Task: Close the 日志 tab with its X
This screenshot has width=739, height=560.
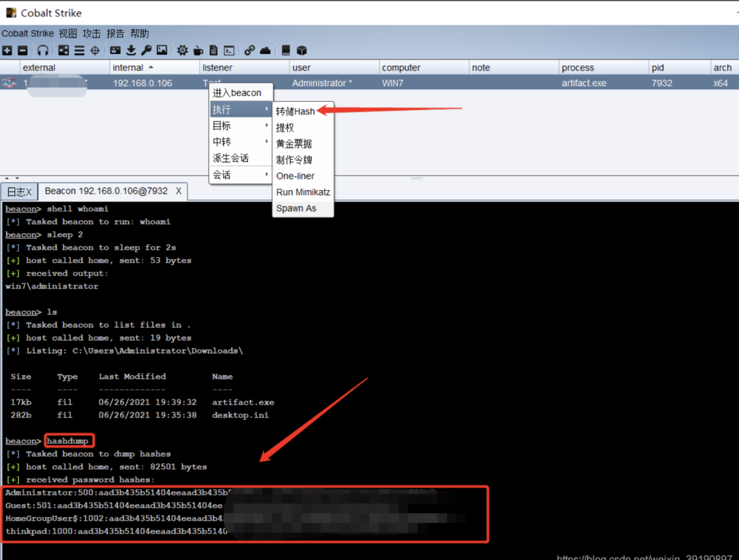Action: click(x=29, y=192)
